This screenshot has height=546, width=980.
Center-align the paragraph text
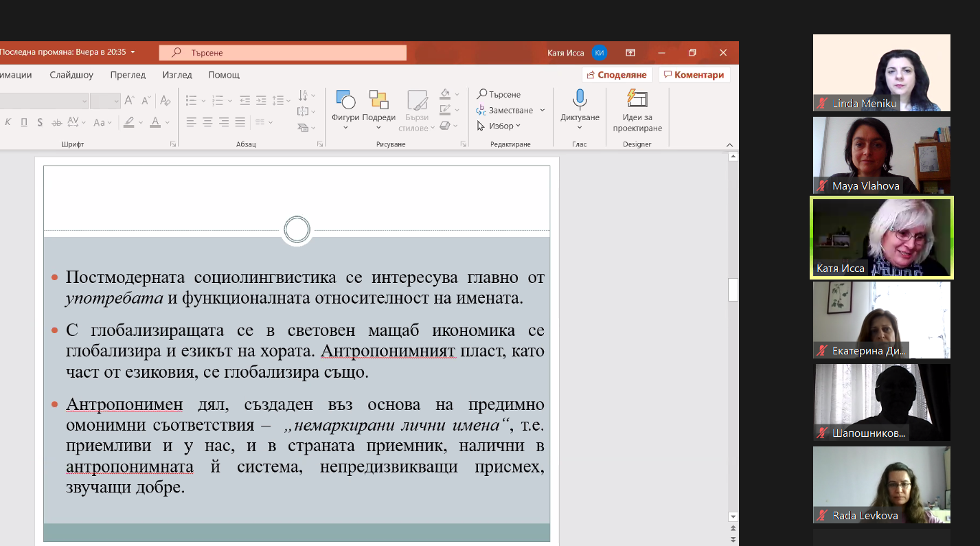coord(207,122)
